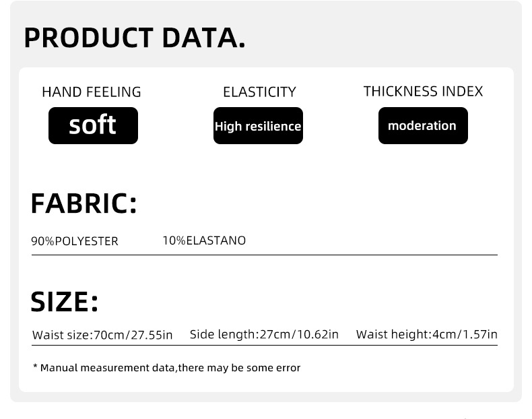The width and height of the screenshot is (532, 419).
Task: Click the 'Waist size:70cm/27.55in' measurement
Action: 102,335
